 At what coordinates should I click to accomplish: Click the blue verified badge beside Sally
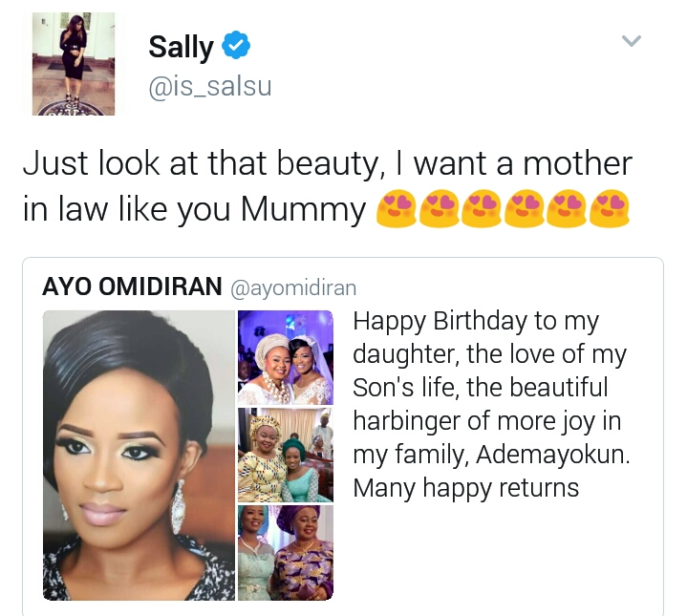(x=237, y=44)
